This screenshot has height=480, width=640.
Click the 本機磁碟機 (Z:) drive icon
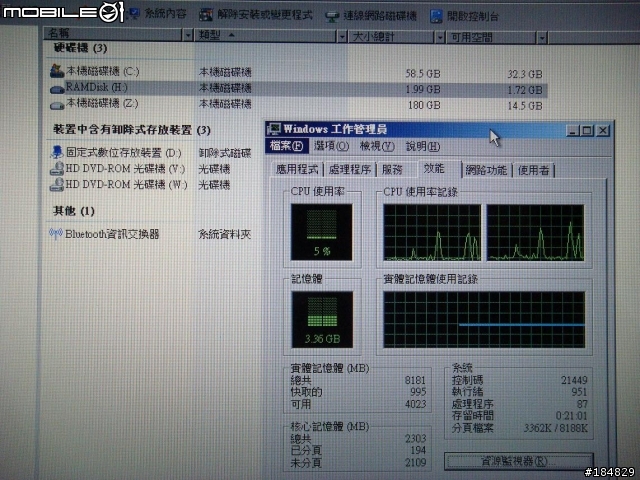pos(57,105)
